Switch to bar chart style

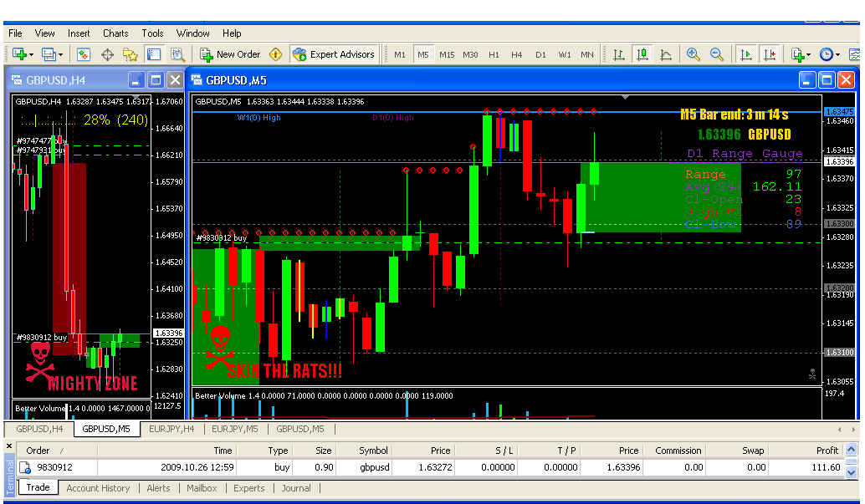pos(619,54)
